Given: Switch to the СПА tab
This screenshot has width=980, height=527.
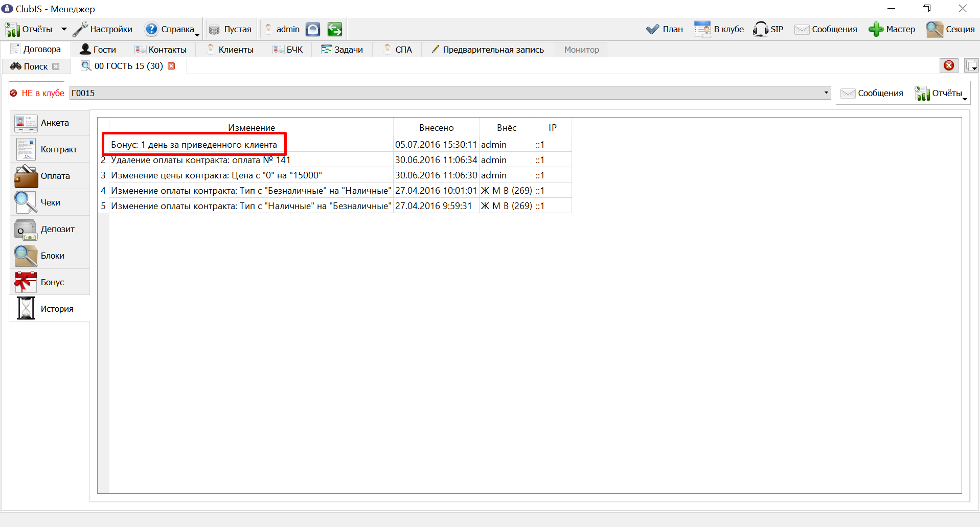Looking at the screenshot, I should 397,50.
